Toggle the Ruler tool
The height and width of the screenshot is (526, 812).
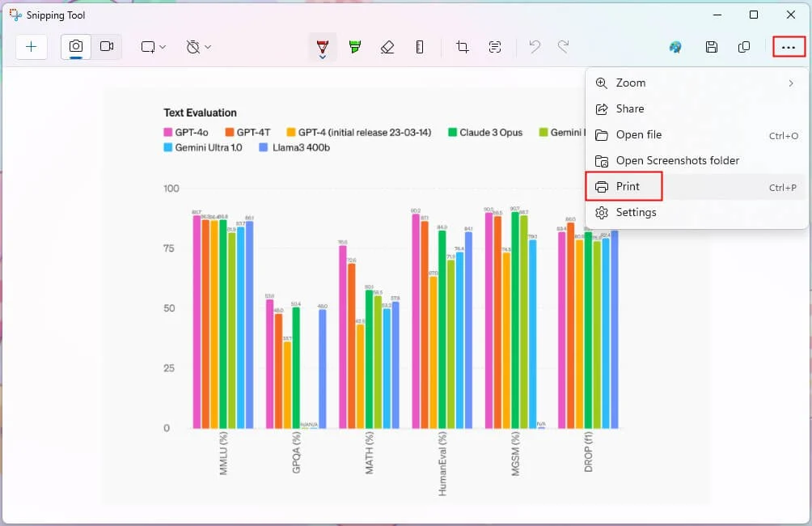420,47
